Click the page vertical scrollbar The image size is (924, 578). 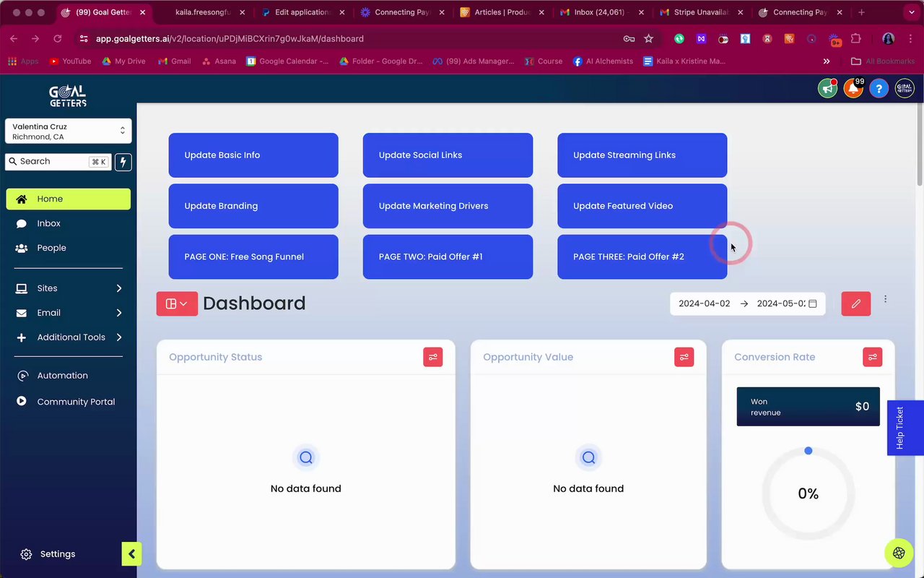(x=920, y=144)
